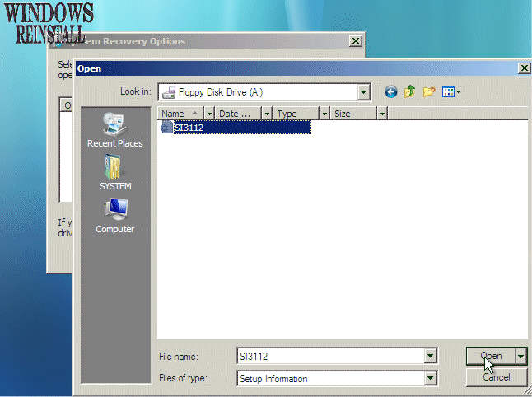Screen dimensions: 532x397
Task: Create a new folder
Action: coord(429,92)
